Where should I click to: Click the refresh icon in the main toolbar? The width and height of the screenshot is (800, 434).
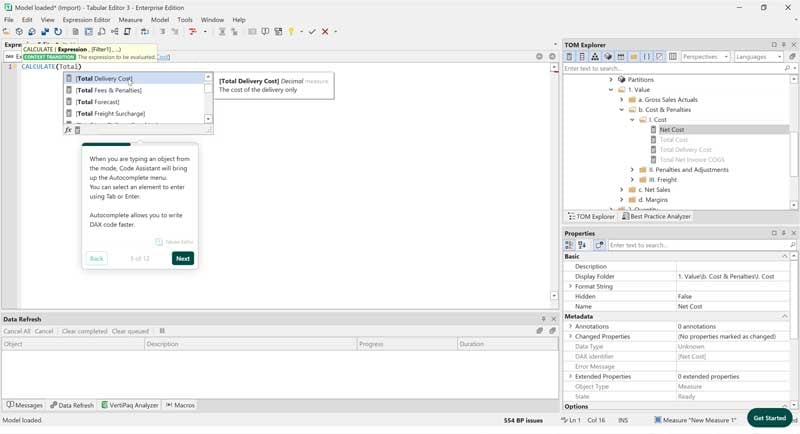pyautogui.click(x=58, y=32)
